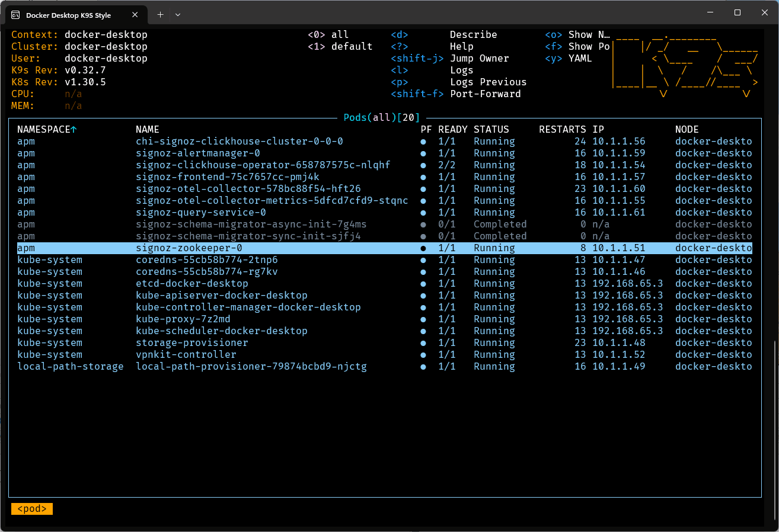Click the K9s Rev version v0.32.7
This screenshot has width=779, height=532.
(85, 70)
